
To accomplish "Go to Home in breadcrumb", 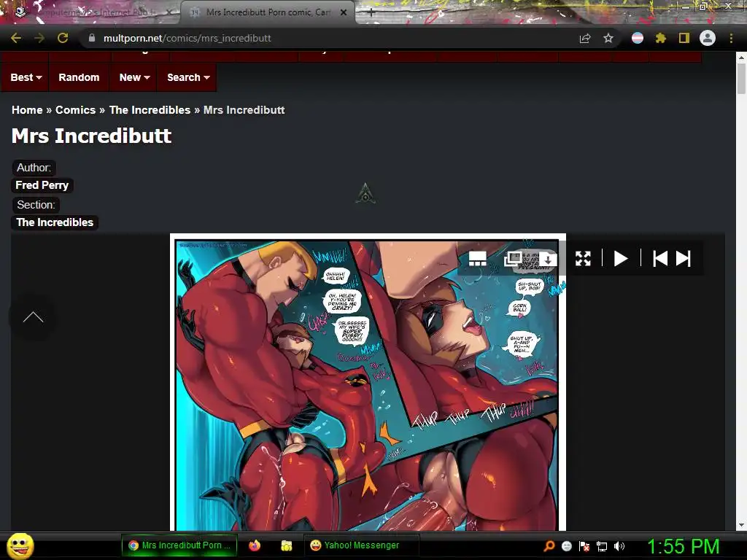I will [27, 110].
